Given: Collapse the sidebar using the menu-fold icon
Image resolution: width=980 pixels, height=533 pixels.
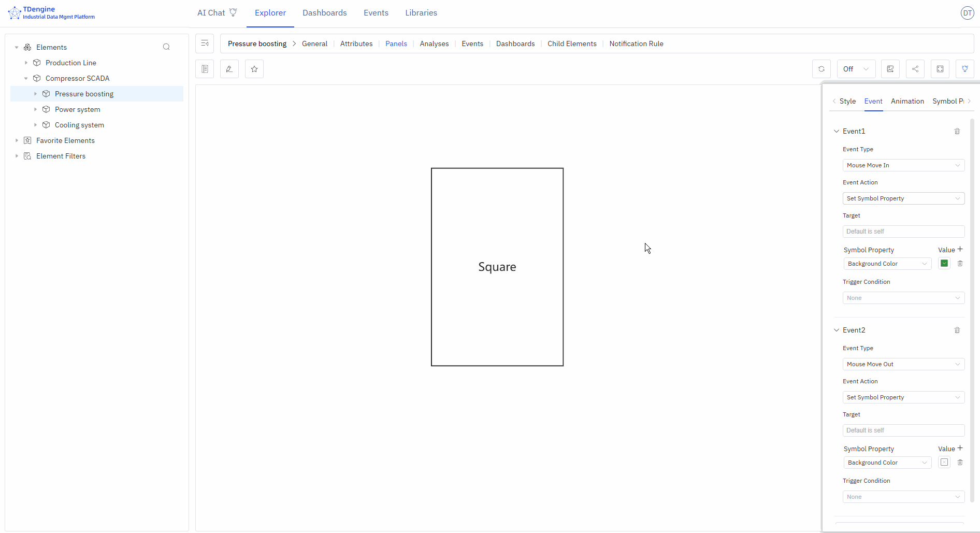Looking at the screenshot, I should tap(205, 44).
